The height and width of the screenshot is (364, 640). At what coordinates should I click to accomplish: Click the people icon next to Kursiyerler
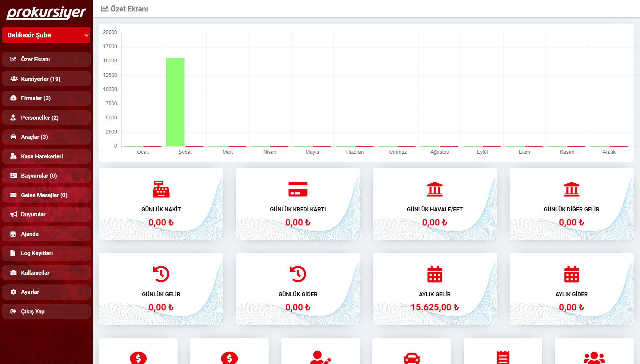point(14,79)
